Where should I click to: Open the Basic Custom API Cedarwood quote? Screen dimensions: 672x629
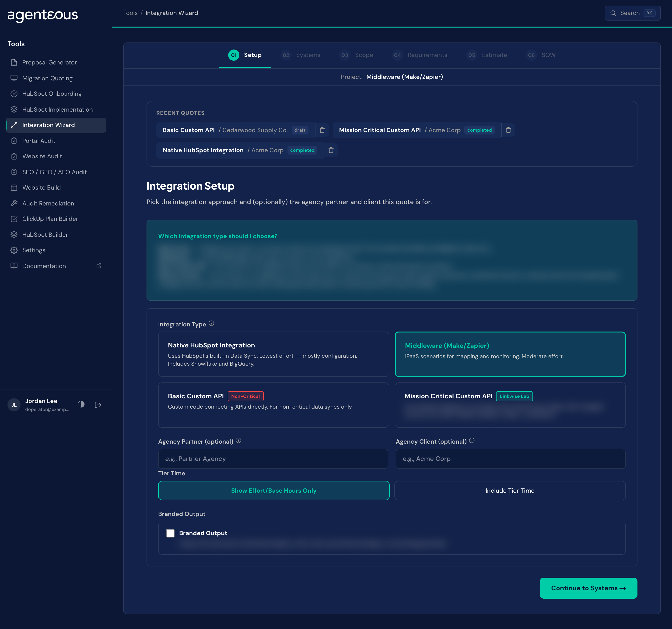point(235,130)
